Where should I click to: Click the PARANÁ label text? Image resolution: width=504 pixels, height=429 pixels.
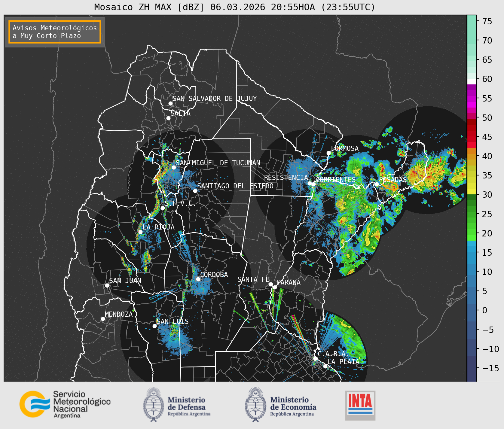point(289,282)
